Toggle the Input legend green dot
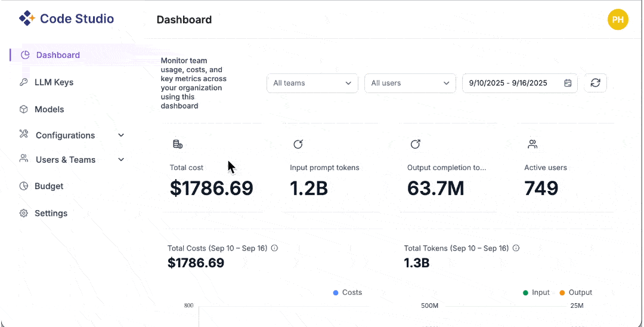Viewport: 644px width, 327px height. point(525,293)
